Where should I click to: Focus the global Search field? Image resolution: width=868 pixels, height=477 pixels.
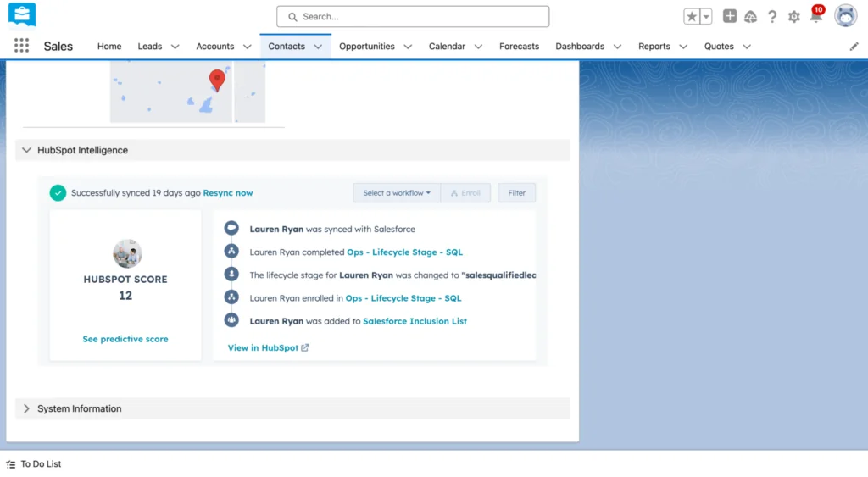pos(413,17)
